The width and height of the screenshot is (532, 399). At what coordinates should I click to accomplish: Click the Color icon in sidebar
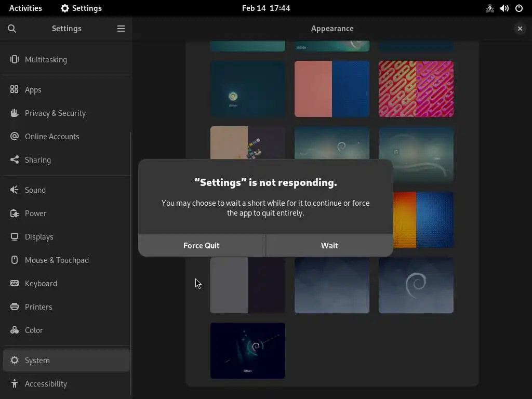(x=14, y=330)
